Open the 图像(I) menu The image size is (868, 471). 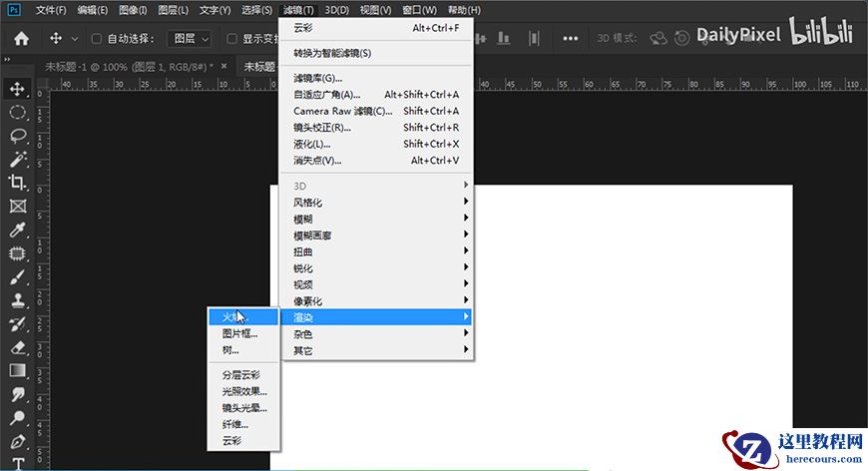click(133, 10)
